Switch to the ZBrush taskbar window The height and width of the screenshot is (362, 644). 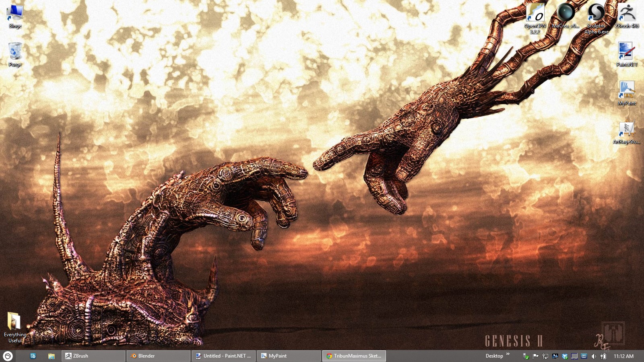point(93,356)
